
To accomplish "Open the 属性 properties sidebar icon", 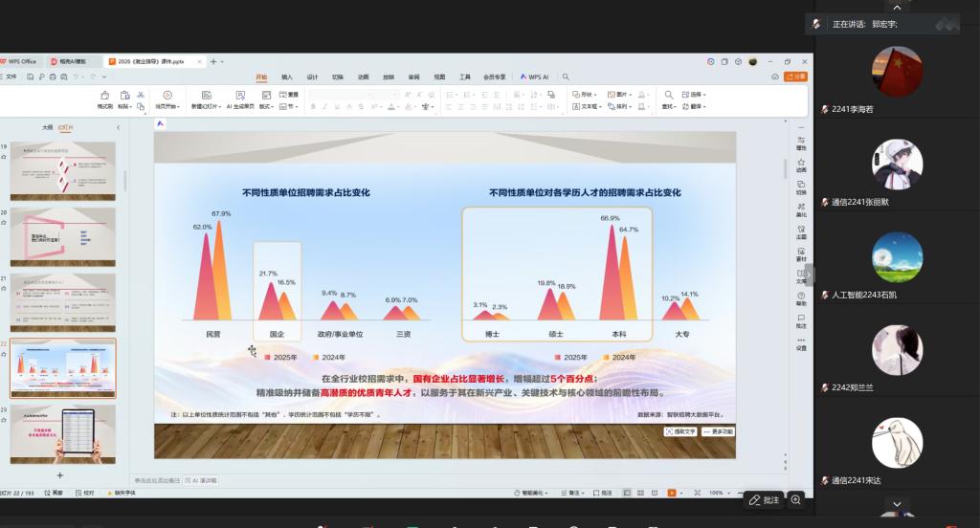I will 801,141.
